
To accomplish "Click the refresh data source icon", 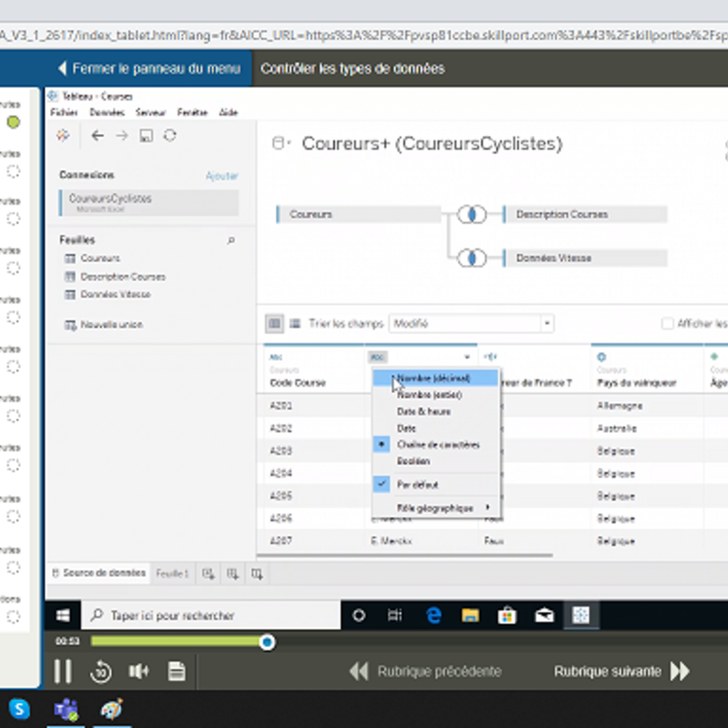I will pos(169,136).
